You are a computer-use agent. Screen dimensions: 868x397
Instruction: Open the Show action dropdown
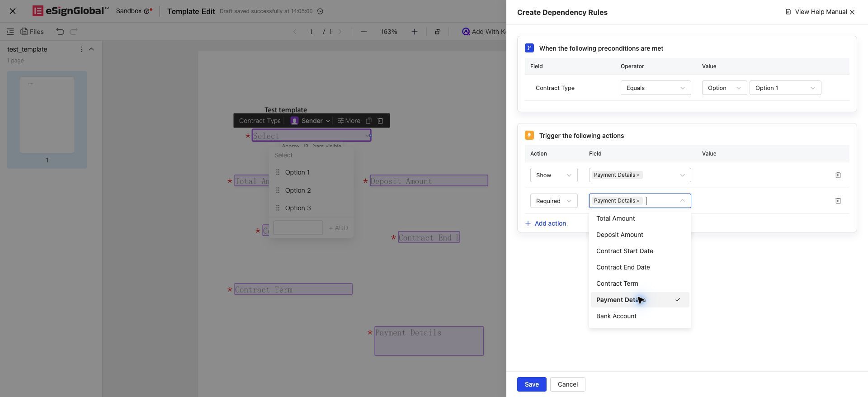[x=554, y=175]
